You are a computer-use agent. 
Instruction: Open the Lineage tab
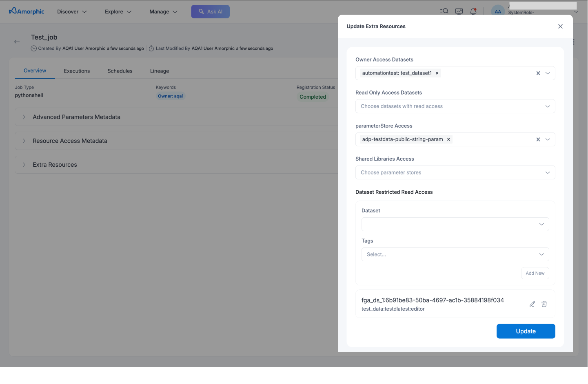click(x=160, y=71)
